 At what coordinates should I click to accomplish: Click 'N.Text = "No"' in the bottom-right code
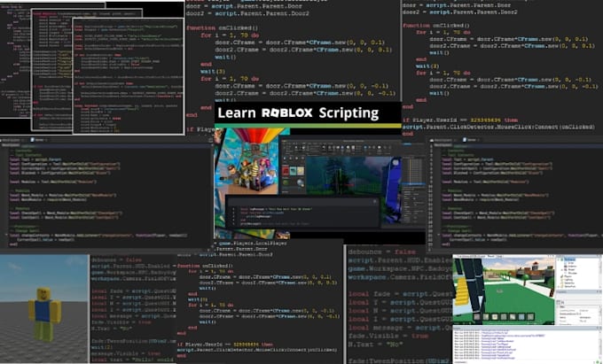(x=376, y=345)
